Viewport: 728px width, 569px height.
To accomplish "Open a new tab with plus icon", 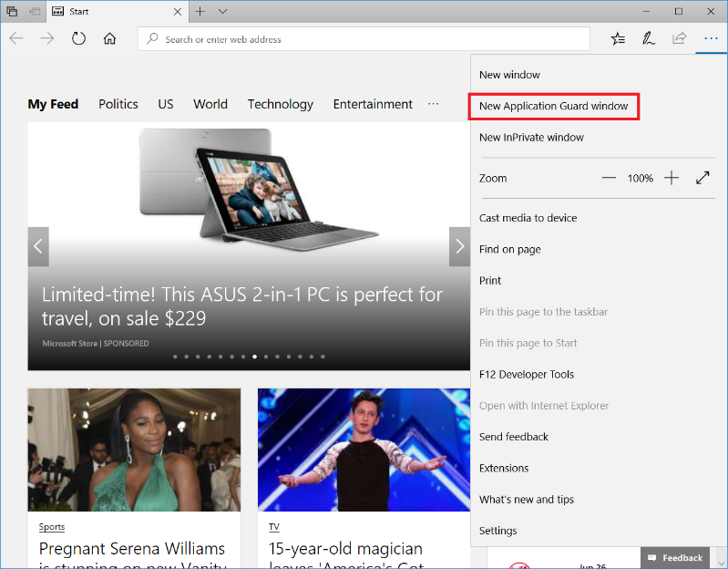I will coord(200,12).
